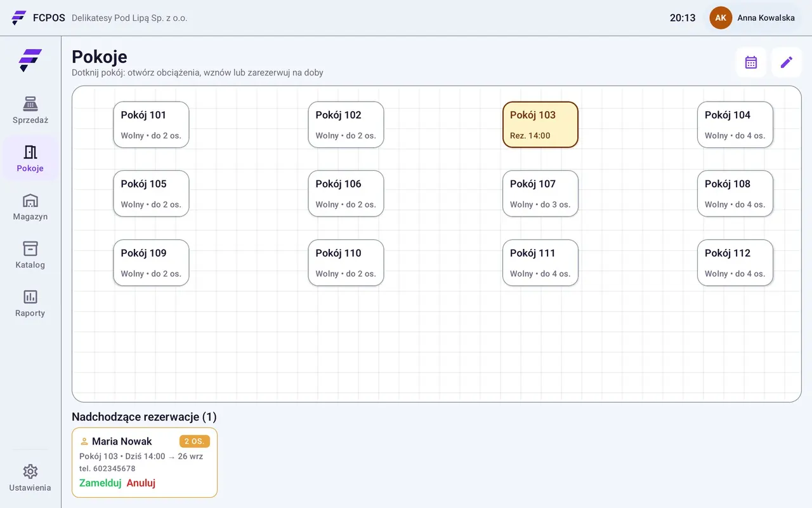This screenshot has width=812, height=508.
Task: Click the AK user avatar
Action: (x=721, y=18)
